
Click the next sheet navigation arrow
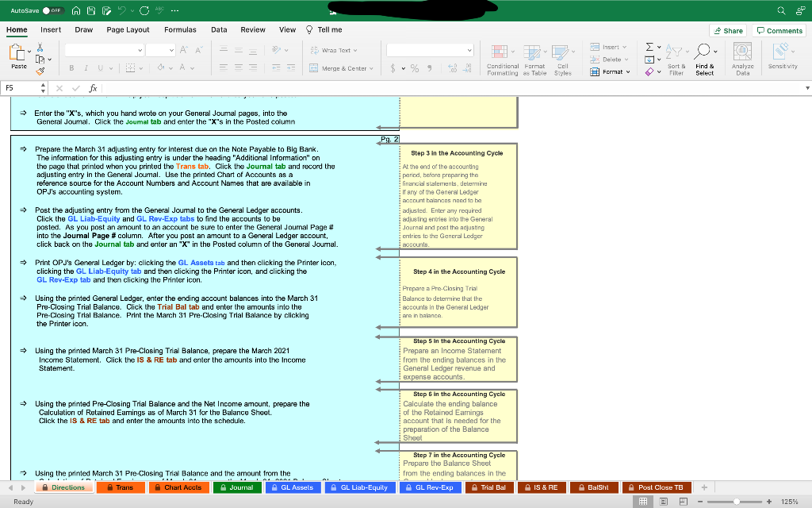pyautogui.click(x=23, y=487)
